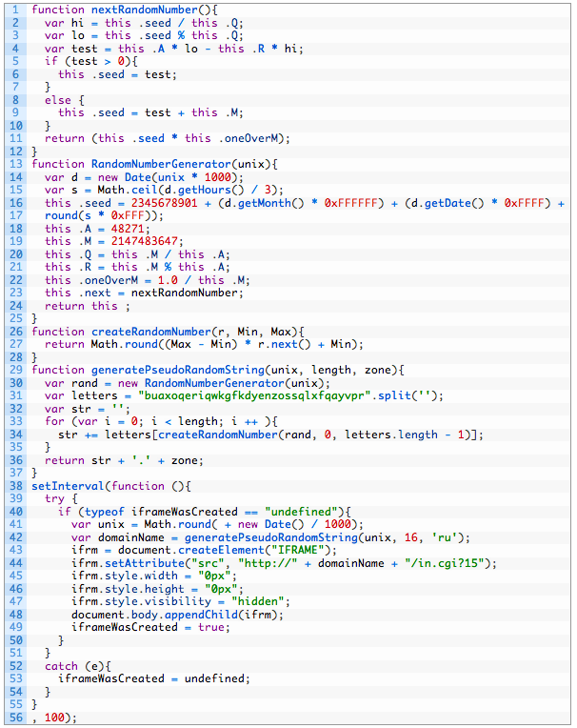Click the letters string "buaxoqeriqwkgfkdyenzossqlxfqayvpr"

click(254, 395)
